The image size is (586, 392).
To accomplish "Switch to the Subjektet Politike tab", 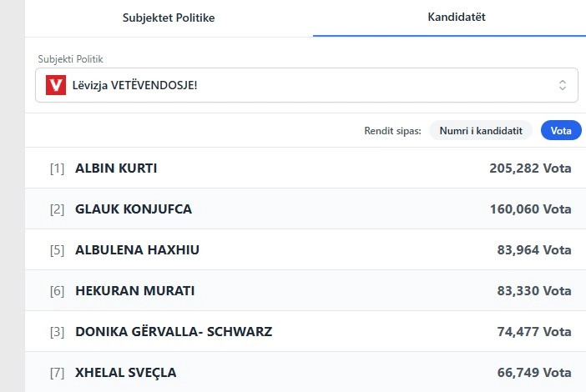I will tap(169, 18).
